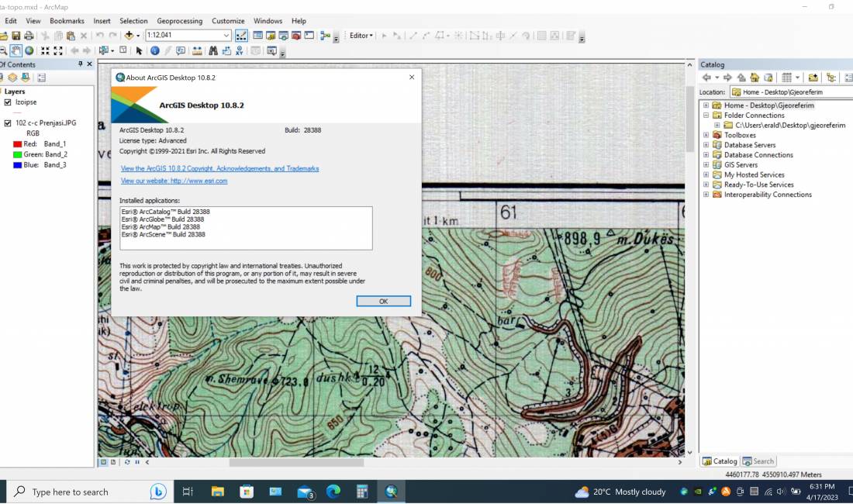Screen dimensions: 853x504
Task: Open the Find Route tool
Action: (226, 50)
